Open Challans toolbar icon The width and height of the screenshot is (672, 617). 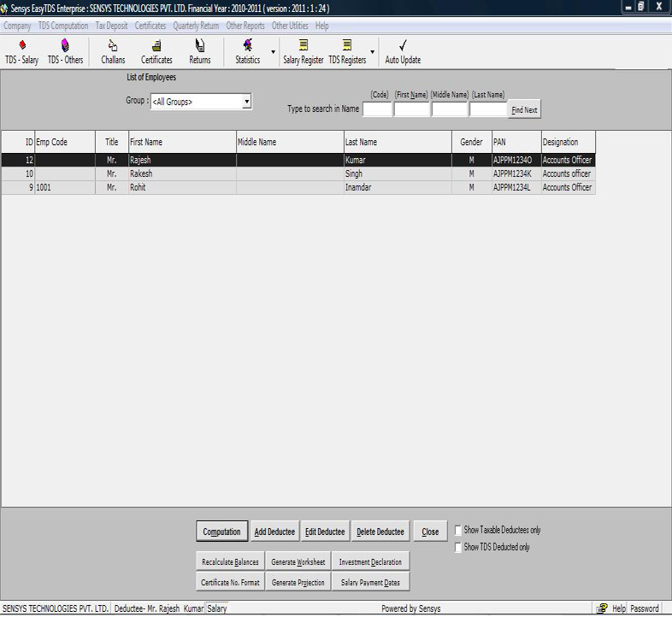pos(113,52)
